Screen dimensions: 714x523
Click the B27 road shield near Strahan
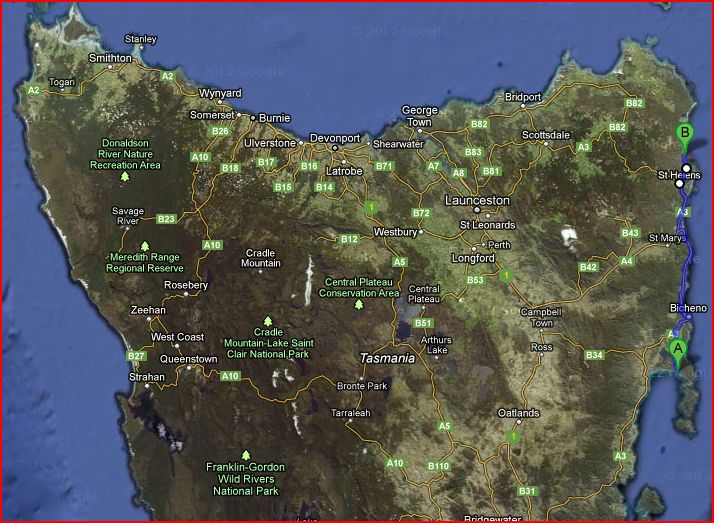click(x=137, y=356)
